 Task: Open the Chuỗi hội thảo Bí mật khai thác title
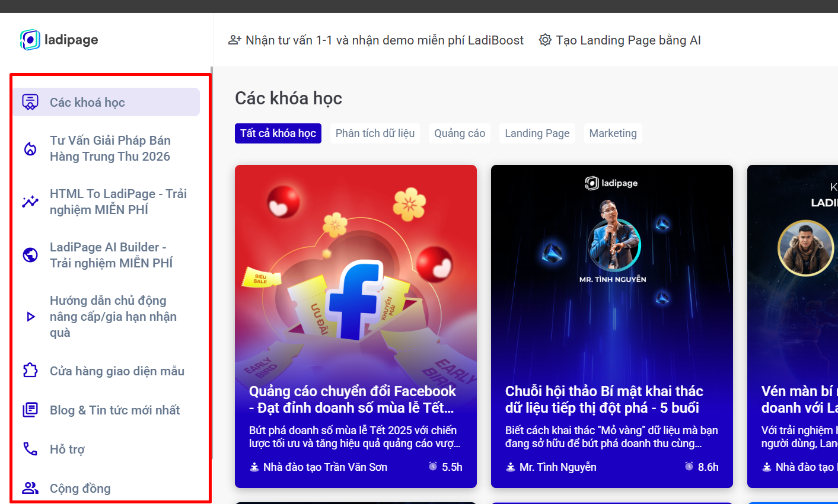[x=604, y=400]
